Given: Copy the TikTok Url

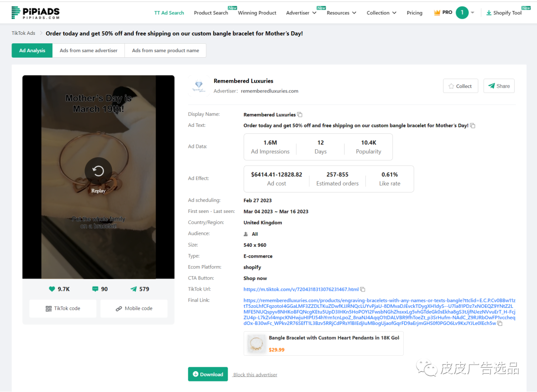Looking at the screenshot, I should pyautogui.click(x=363, y=290).
